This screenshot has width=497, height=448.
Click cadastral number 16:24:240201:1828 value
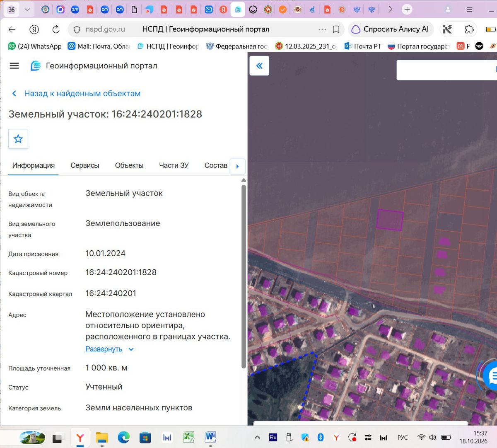point(121,272)
